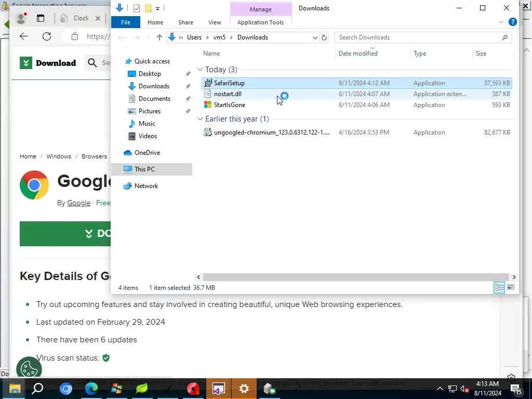Click the browser profile avatar icon
532x399 pixels.
(21, 18)
